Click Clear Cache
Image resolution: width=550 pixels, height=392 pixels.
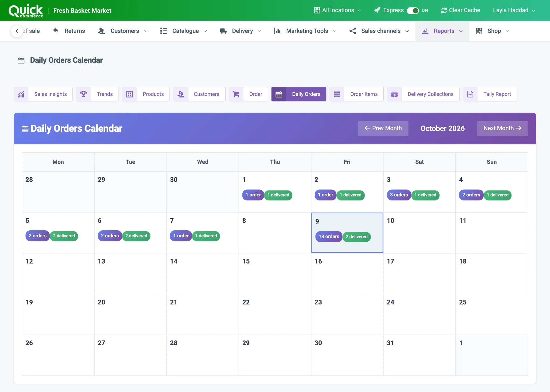(460, 10)
